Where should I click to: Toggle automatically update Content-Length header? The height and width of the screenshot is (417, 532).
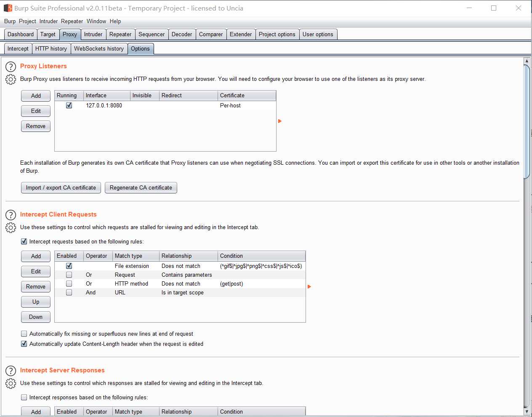coord(24,344)
